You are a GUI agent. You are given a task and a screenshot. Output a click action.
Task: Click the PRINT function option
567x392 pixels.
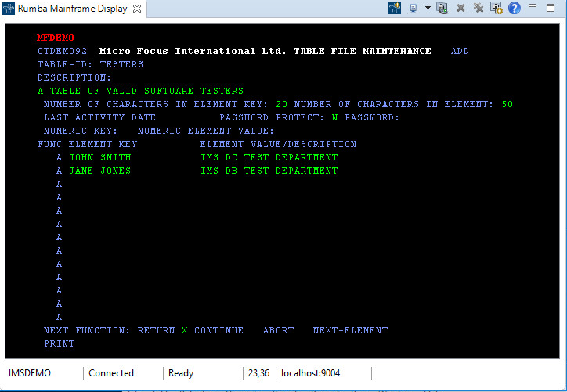(59, 343)
